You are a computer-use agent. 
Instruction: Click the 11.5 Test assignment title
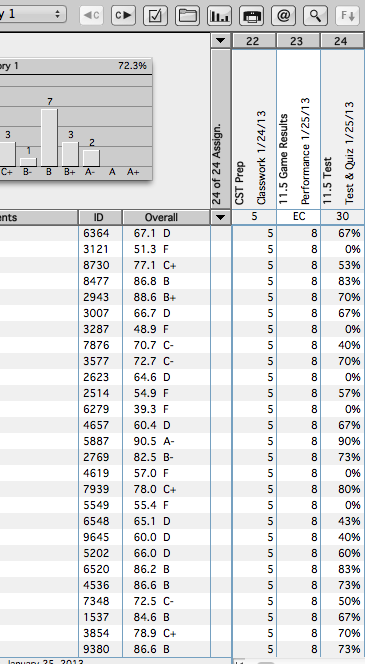click(327, 181)
